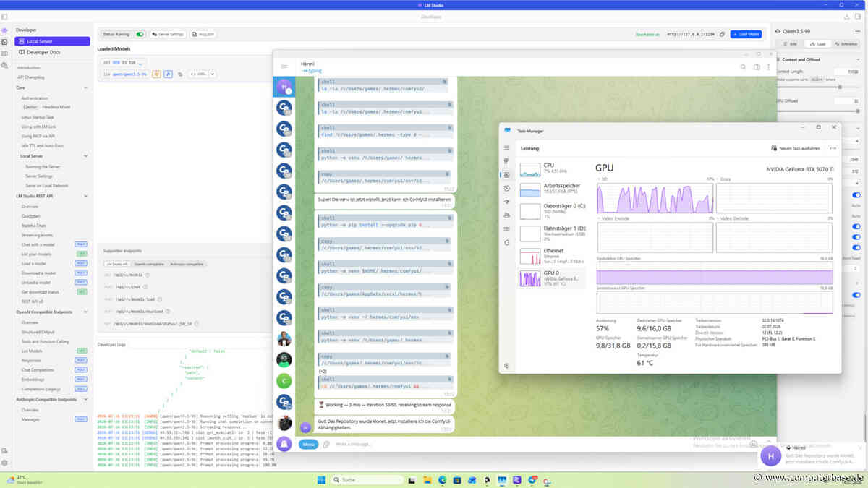This screenshot has height=488, width=868.
Task: Select Local Server in Developer sidebar
Action: (x=52, y=41)
